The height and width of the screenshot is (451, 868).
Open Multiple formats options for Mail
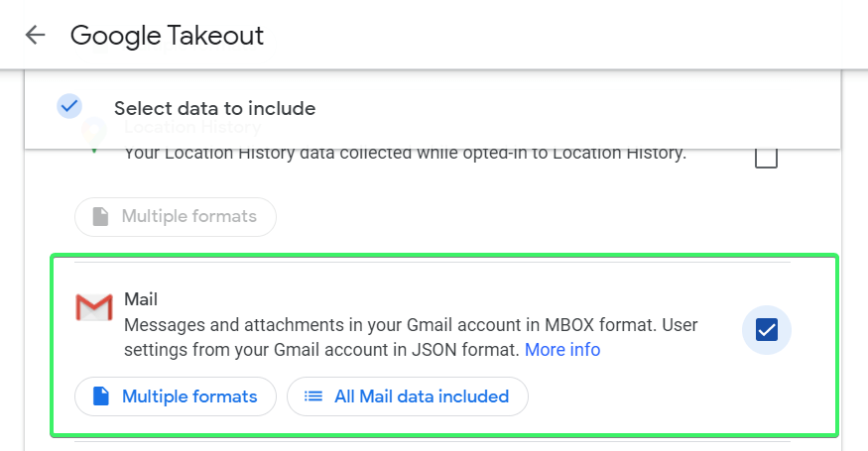[176, 396]
